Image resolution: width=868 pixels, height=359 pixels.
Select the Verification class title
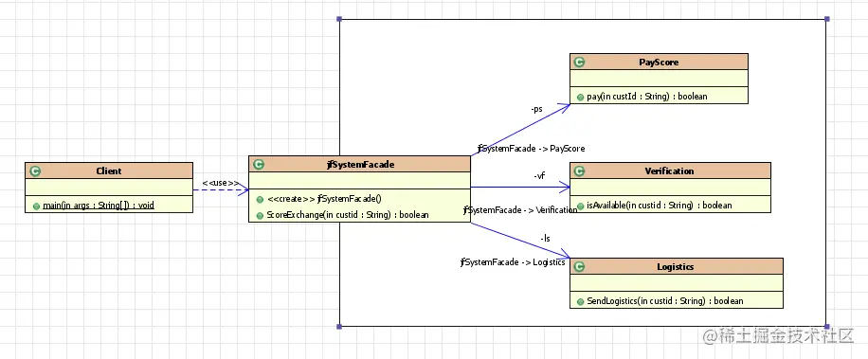point(670,171)
